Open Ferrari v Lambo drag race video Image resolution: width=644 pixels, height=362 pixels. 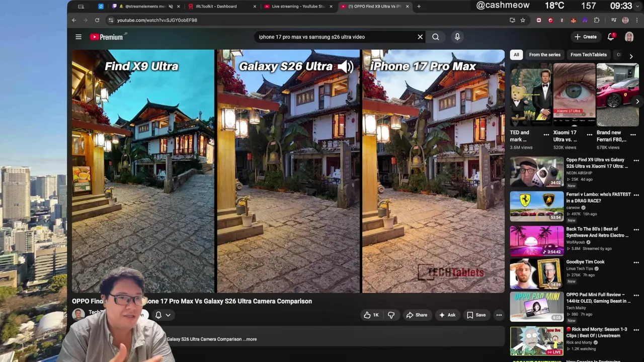pyautogui.click(x=537, y=207)
